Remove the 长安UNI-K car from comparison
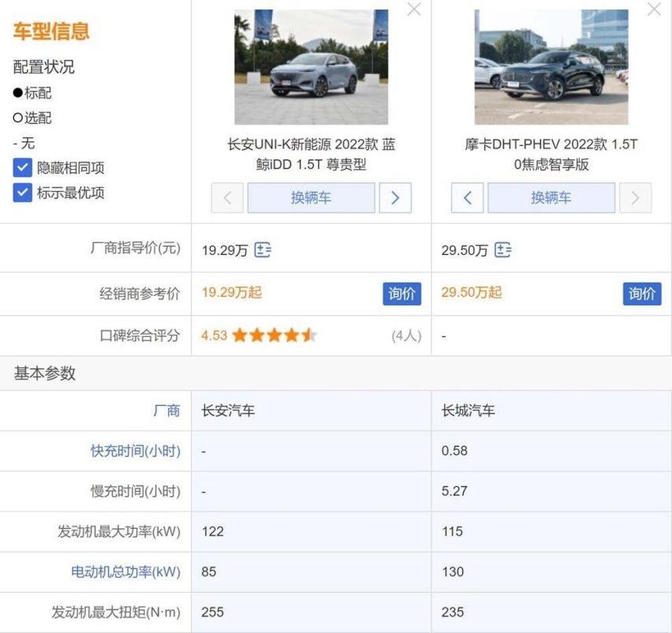 click(414, 9)
